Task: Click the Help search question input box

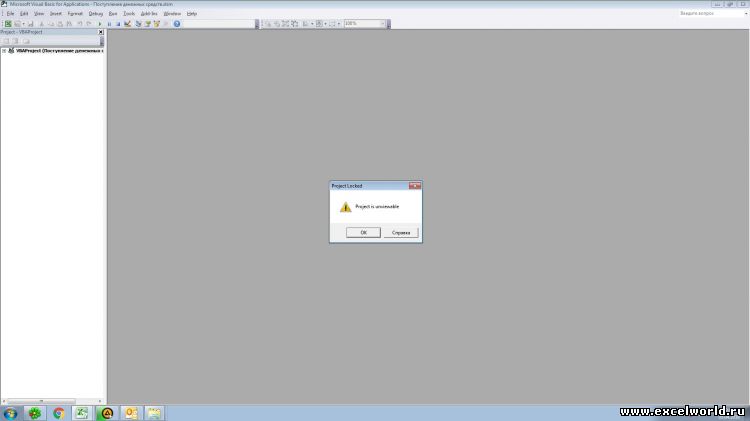Action: click(708, 13)
